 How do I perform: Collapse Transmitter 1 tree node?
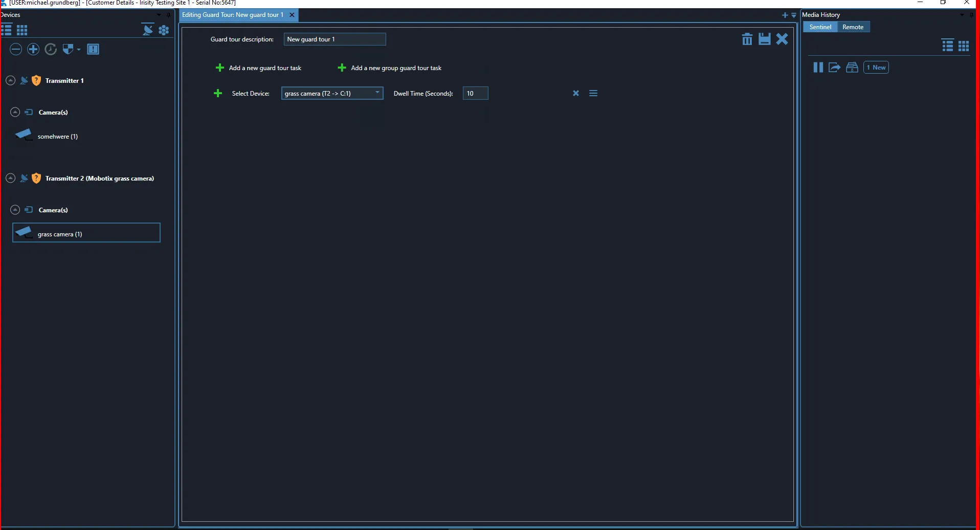(x=10, y=80)
